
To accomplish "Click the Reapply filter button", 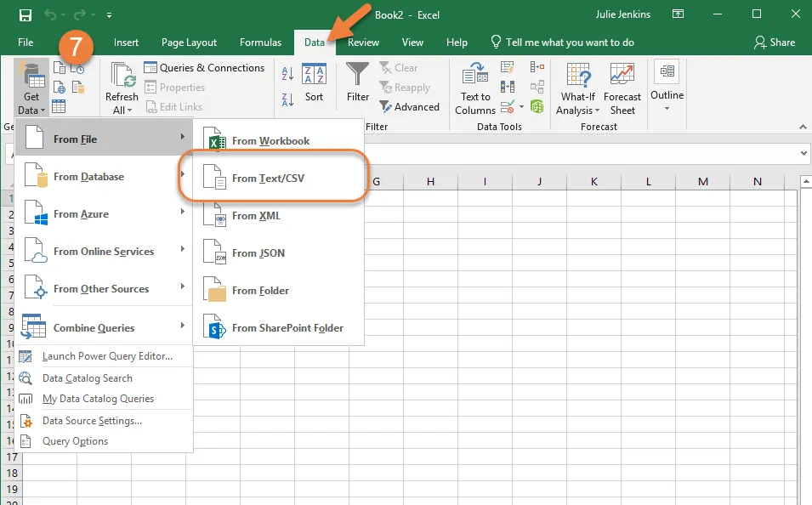I will [405, 88].
